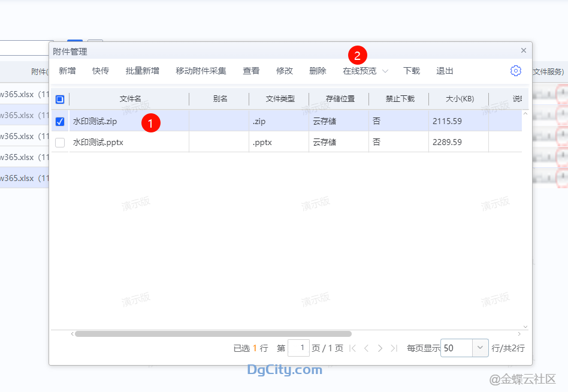Click 下载 to download 水印测试.zip
568x392 pixels.
click(412, 70)
